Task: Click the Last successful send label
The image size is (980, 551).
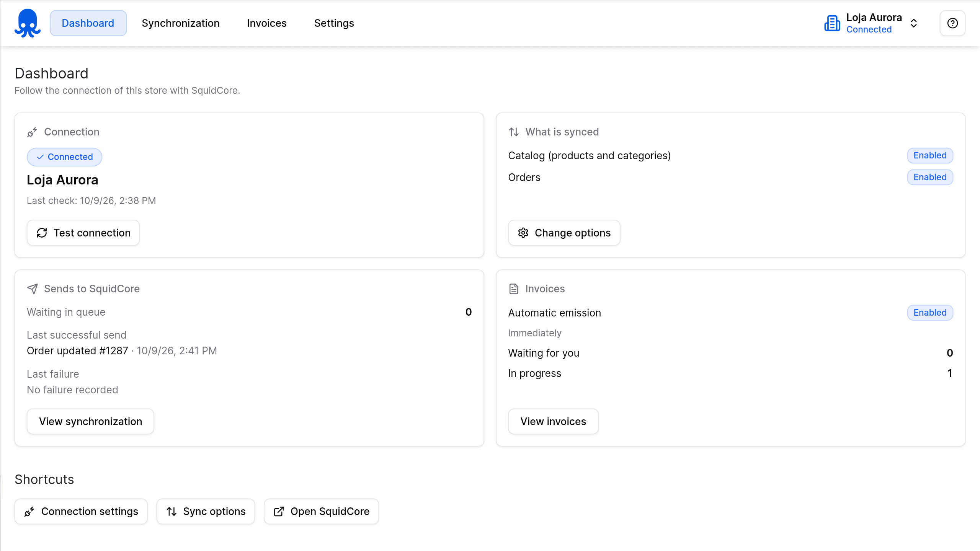Action: click(77, 335)
